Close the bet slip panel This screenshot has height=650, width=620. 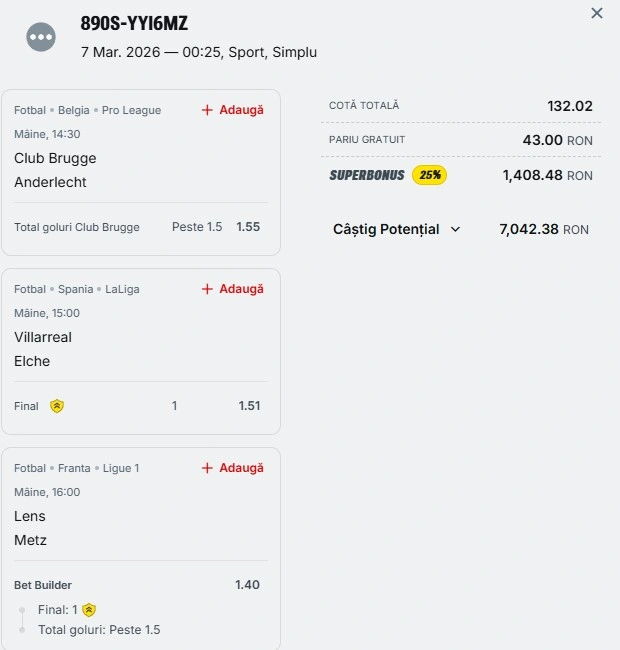pyautogui.click(x=597, y=13)
